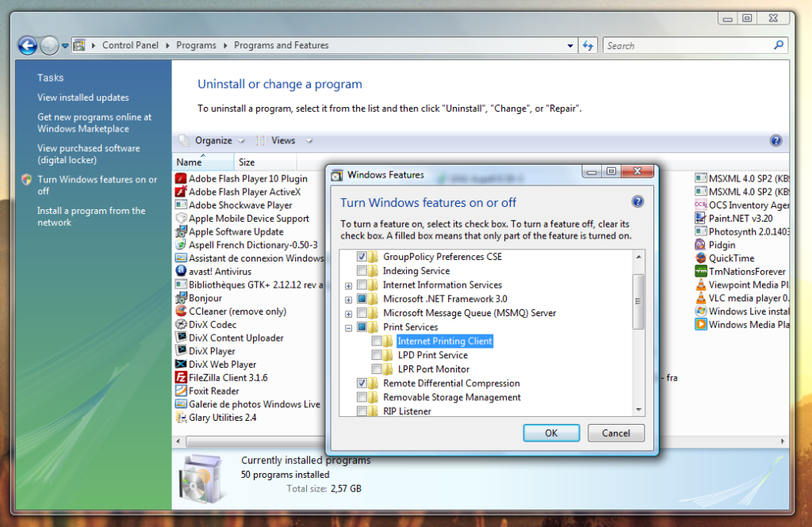
Task: Expand Microsoft .NET Framework 3.0 node
Action: 349,300
